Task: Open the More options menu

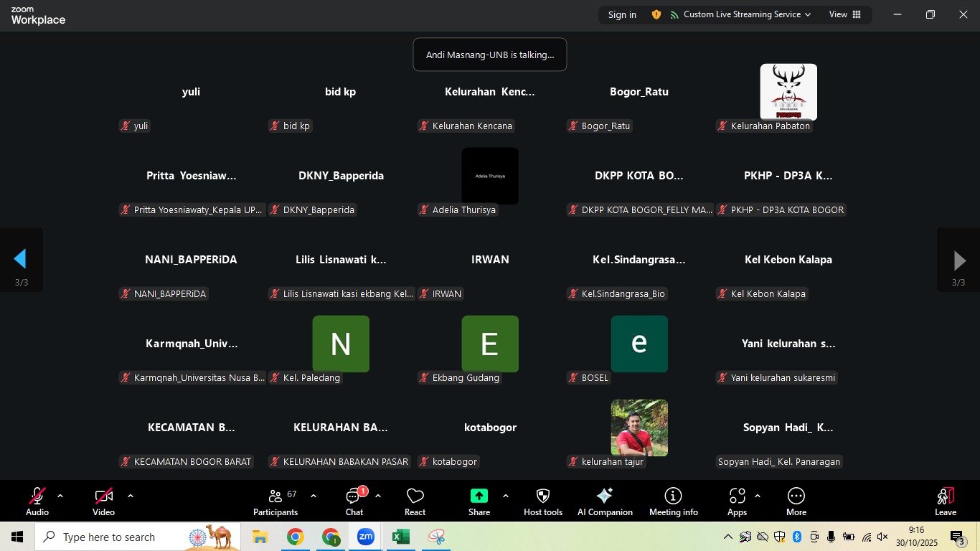Action: click(796, 501)
